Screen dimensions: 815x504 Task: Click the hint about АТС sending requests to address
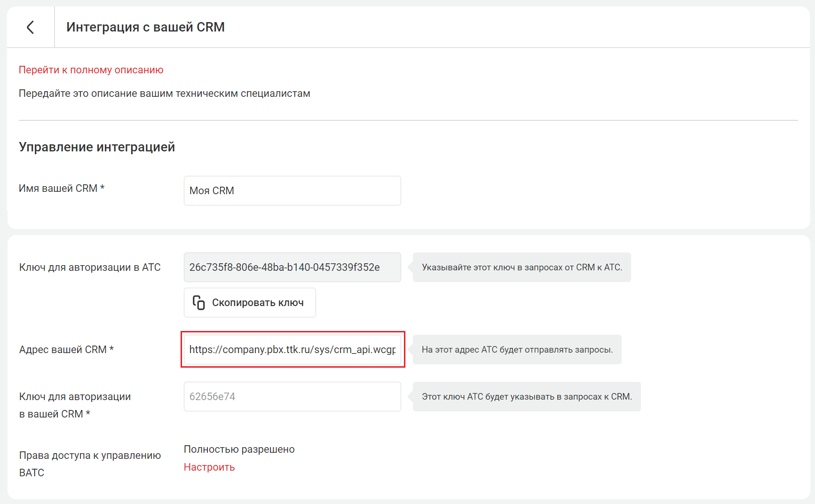[x=517, y=350]
